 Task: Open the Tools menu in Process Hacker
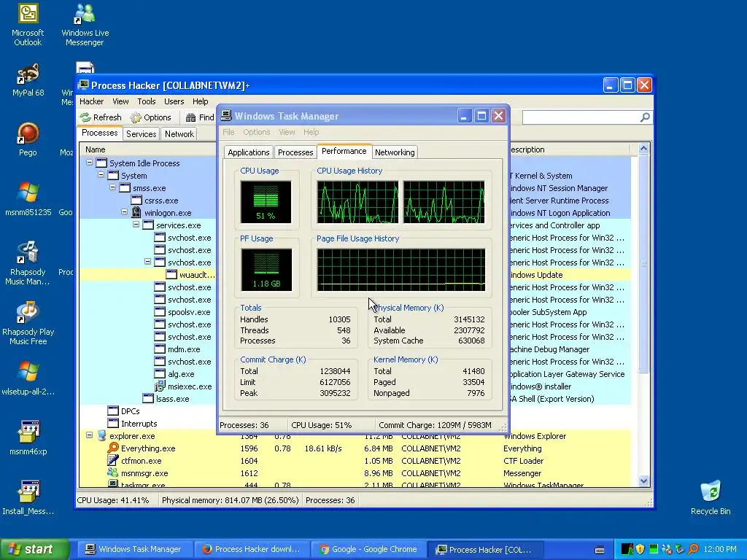146,101
